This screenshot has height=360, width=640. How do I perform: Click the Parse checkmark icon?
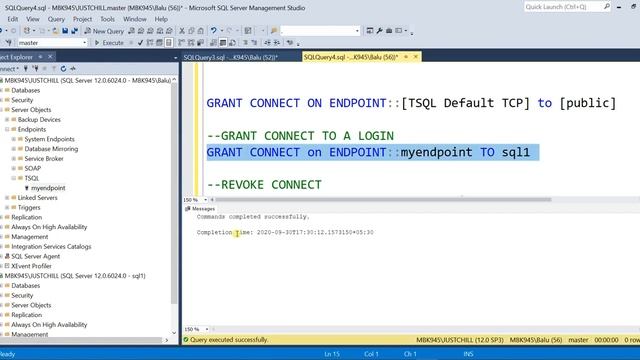[140, 42]
